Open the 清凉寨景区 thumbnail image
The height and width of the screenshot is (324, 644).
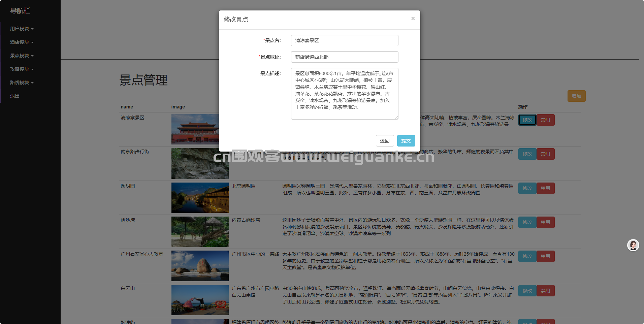point(195,129)
